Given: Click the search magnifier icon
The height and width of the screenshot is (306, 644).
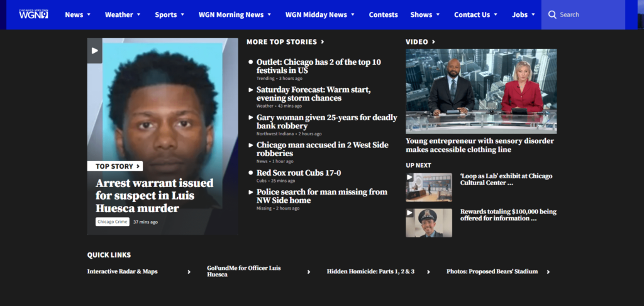Looking at the screenshot, I should coord(552,15).
